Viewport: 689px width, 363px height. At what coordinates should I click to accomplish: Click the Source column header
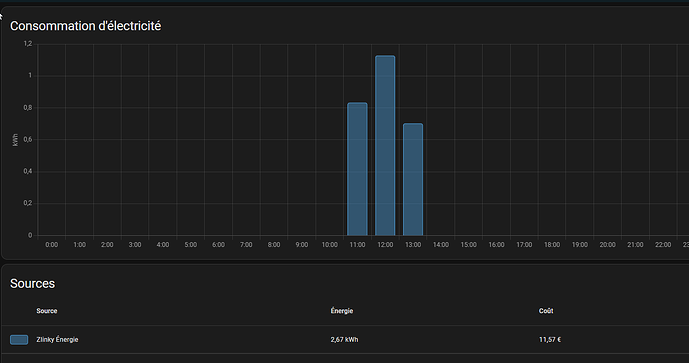47,311
